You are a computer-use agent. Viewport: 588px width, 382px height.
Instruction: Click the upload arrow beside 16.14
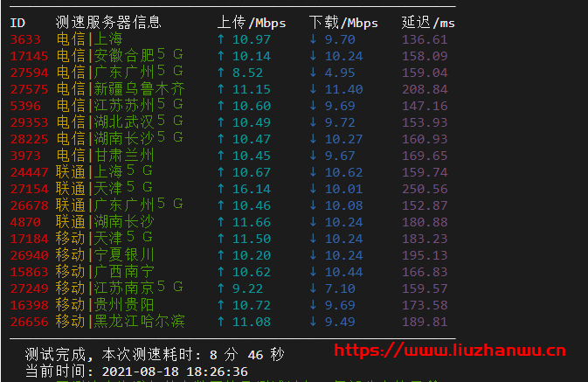(221, 188)
